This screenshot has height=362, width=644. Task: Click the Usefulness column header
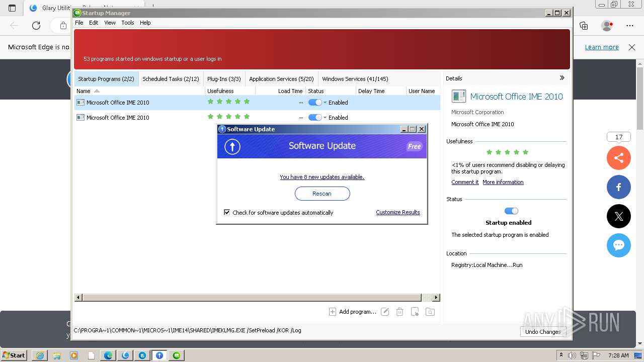[x=230, y=91]
